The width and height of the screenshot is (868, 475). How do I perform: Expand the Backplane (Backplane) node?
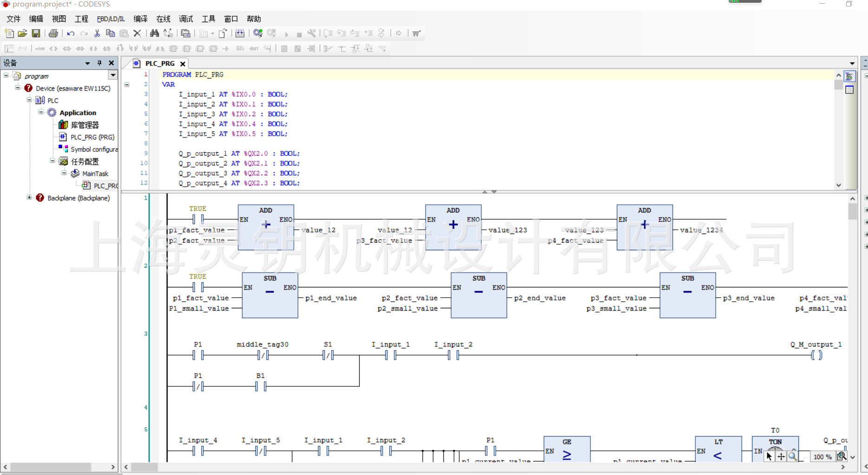(x=29, y=197)
